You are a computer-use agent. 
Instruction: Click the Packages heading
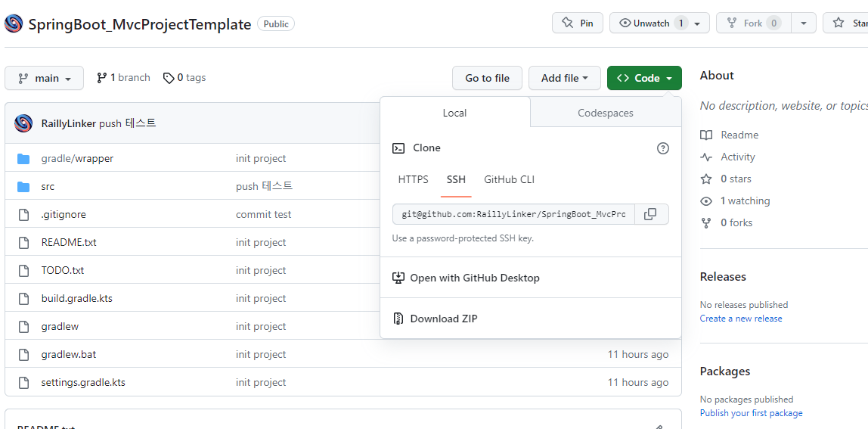point(725,371)
